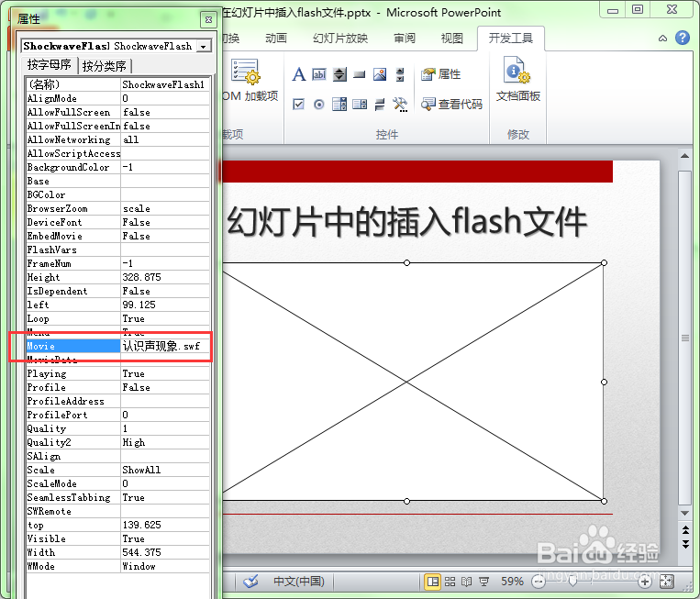
Task: Click the WMode value Window
Action: click(x=165, y=566)
